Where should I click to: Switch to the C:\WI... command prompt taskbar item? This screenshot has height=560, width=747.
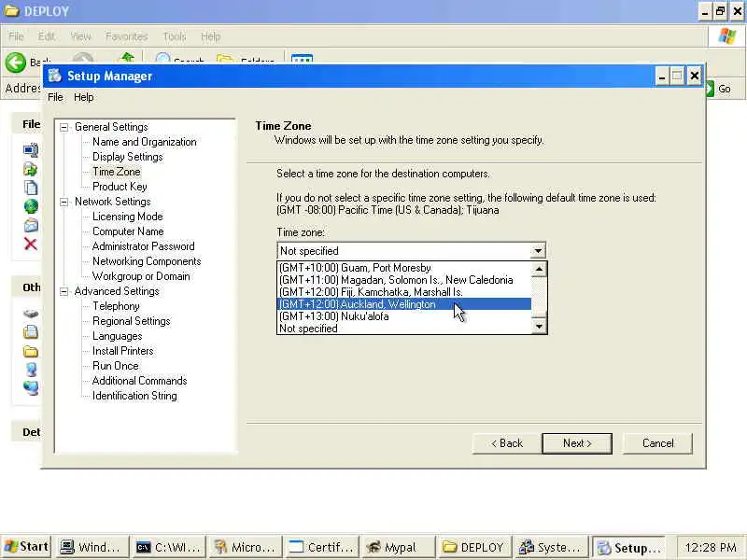(x=168, y=547)
